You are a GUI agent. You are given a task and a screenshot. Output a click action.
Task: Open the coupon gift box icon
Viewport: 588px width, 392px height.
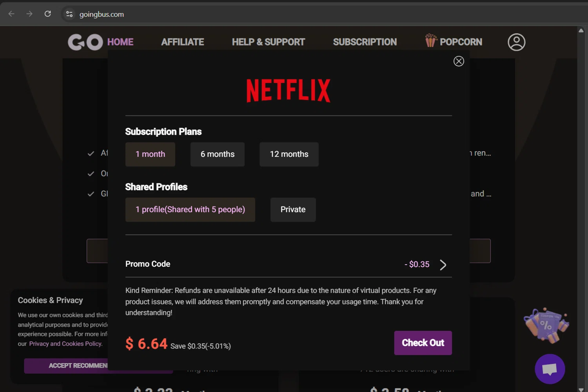click(546, 325)
